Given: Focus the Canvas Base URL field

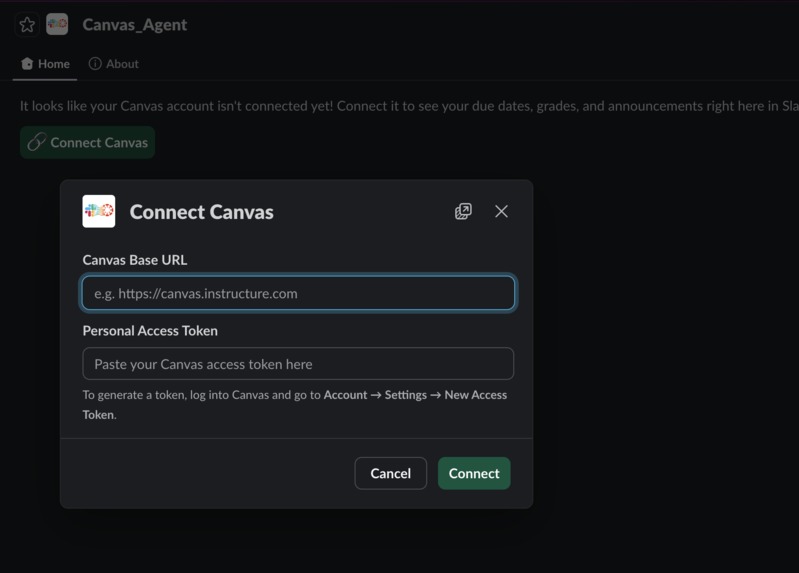Looking at the screenshot, I should click(298, 293).
